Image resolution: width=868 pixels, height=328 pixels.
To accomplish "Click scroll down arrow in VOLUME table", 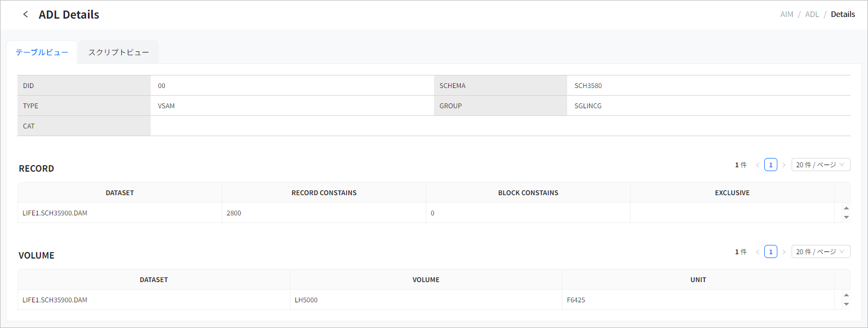I will tap(846, 304).
